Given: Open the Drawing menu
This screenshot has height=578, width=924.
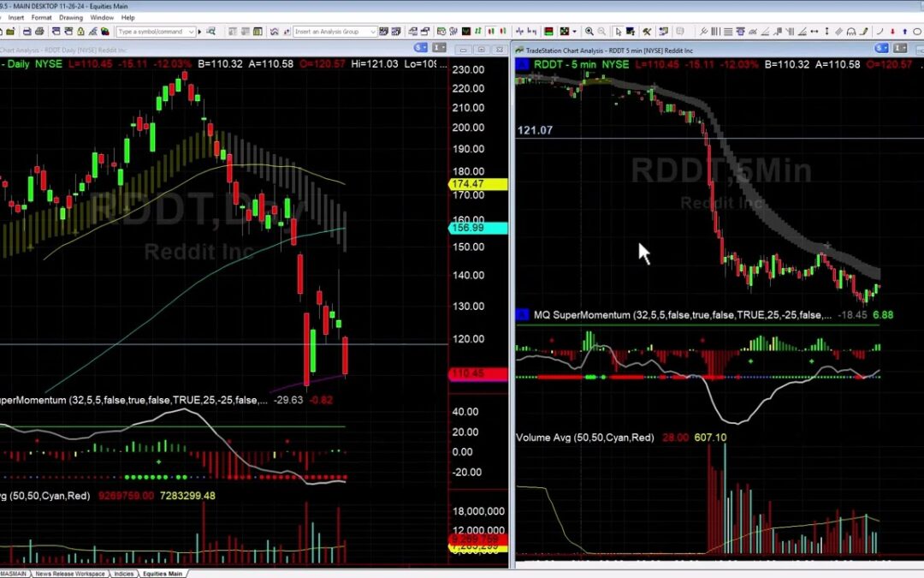Looking at the screenshot, I should point(71,17).
